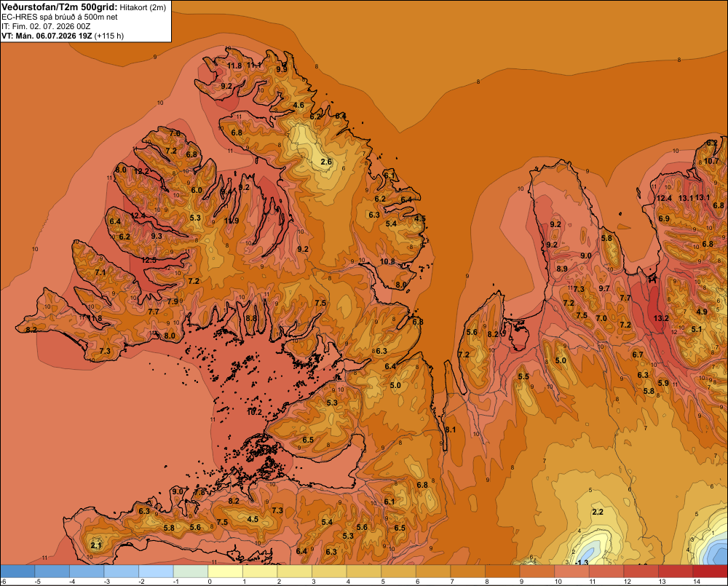The height and width of the screenshot is (586, 728).
Task: Select the 11.9 temperature label in the Westfjords
Action: tap(232, 221)
